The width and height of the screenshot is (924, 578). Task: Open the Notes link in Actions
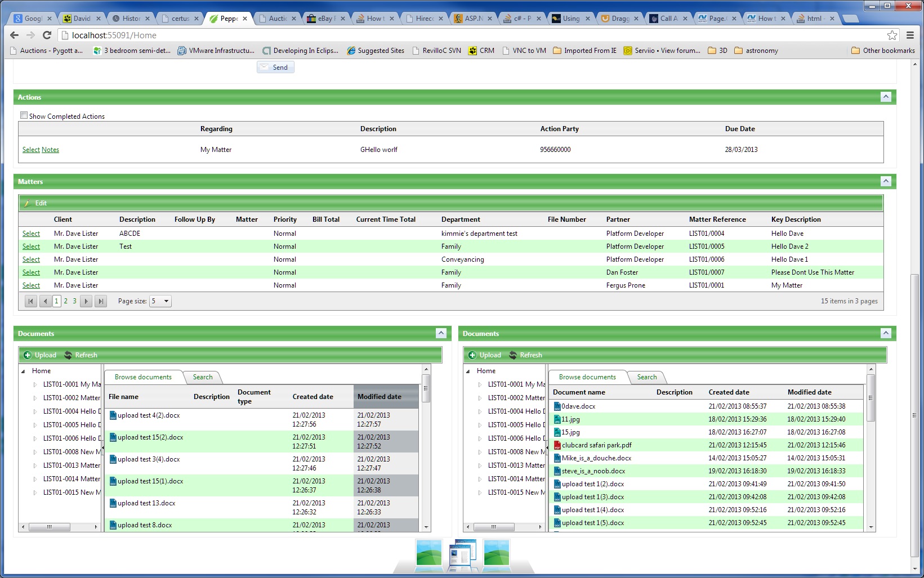click(50, 150)
